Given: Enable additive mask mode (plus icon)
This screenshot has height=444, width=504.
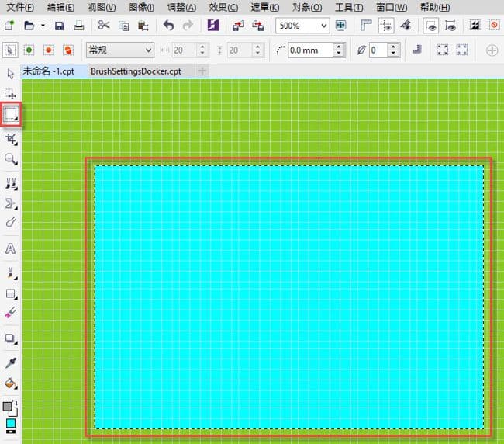Looking at the screenshot, I should [29, 50].
